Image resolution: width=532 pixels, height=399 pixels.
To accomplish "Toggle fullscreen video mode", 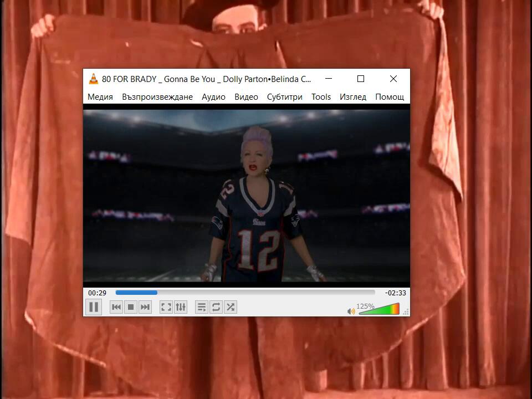I will point(166,307).
